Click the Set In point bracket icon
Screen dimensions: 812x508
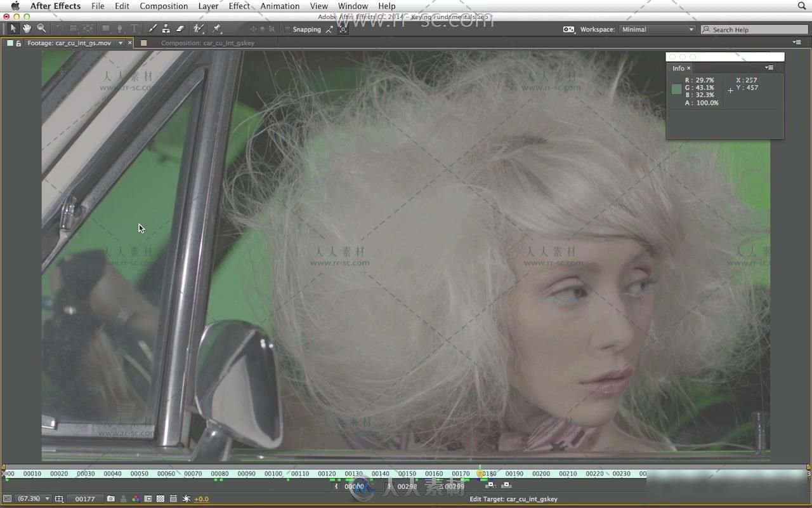[336, 487]
